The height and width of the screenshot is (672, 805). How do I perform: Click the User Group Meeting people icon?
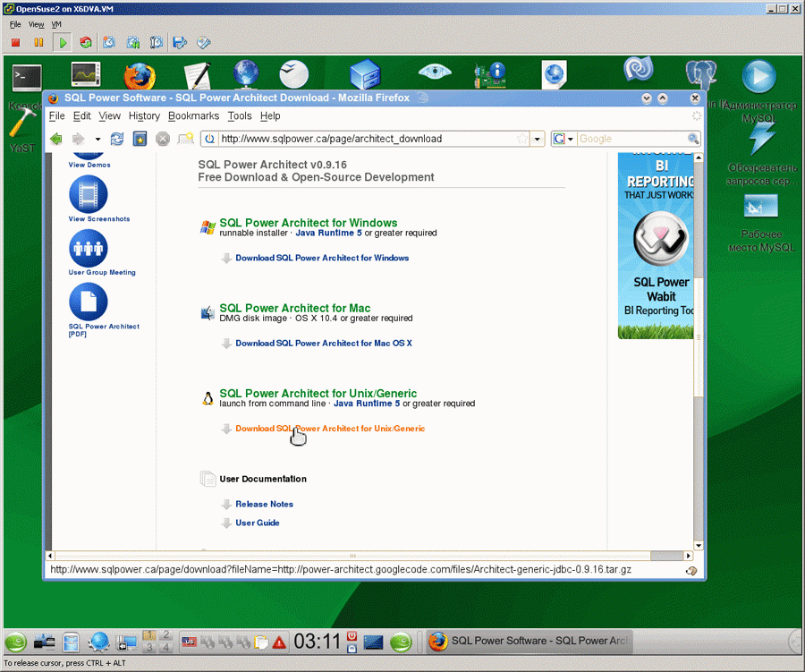(89, 248)
